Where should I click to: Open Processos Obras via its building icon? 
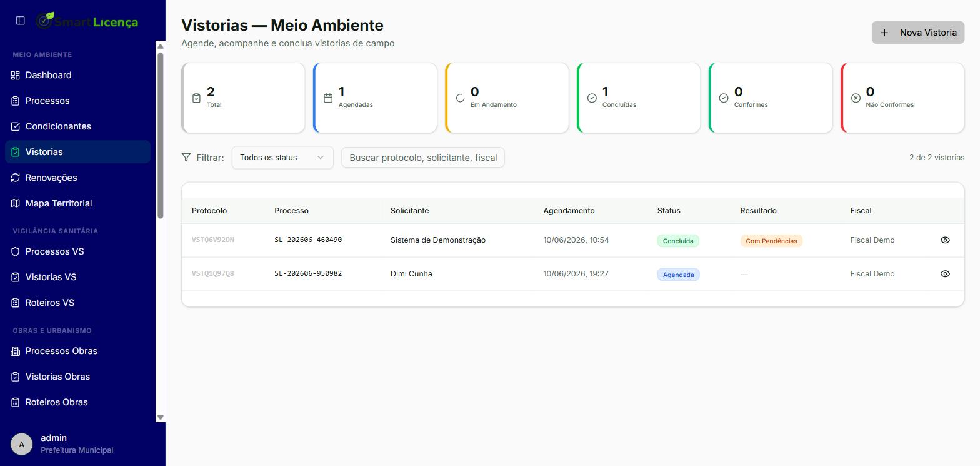point(16,351)
